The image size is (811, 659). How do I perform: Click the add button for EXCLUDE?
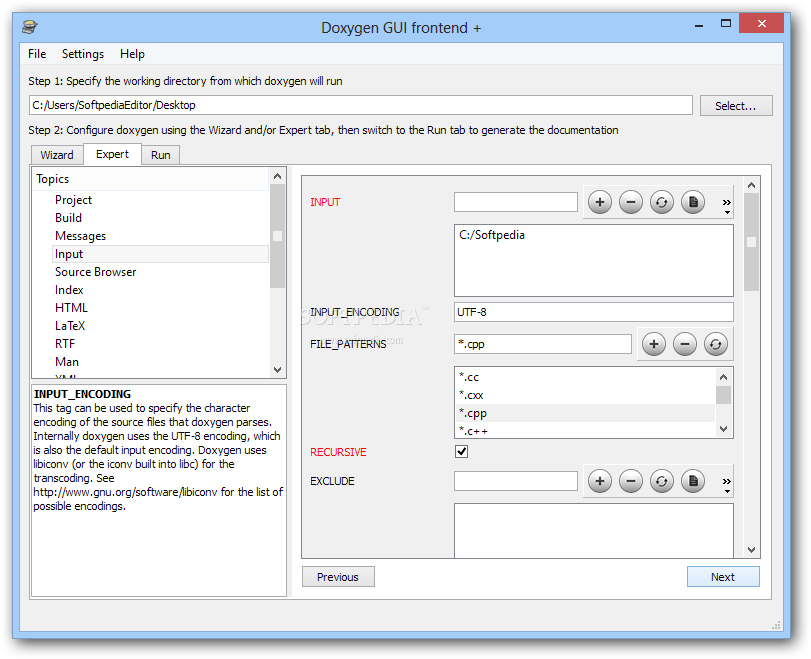pos(600,481)
